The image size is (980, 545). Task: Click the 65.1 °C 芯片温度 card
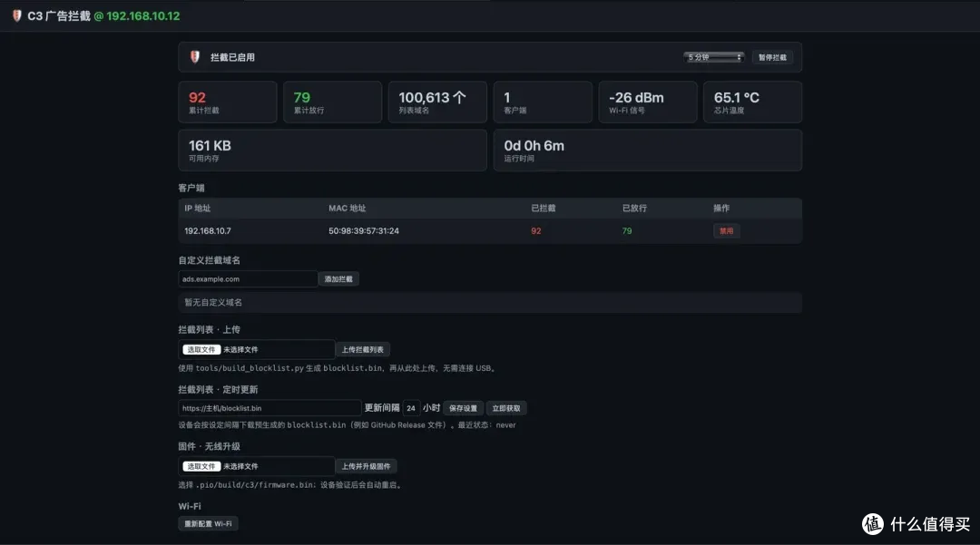752,102
